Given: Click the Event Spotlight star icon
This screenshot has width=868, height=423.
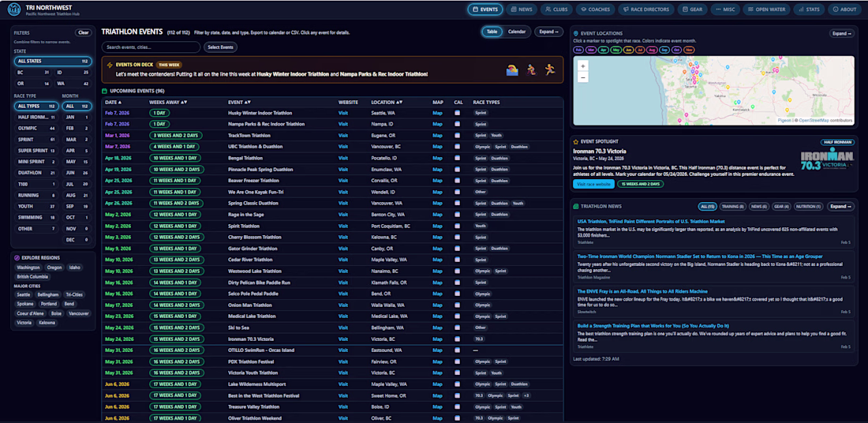Looking at the screenshot, I should click(x=576, y=142).
